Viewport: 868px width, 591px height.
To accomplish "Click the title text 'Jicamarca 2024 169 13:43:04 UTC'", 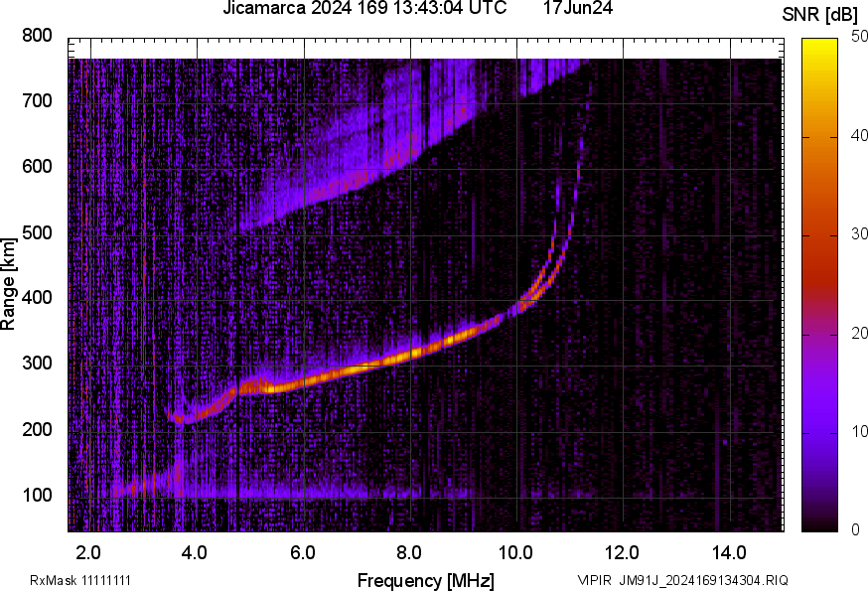I will point(364,8).
